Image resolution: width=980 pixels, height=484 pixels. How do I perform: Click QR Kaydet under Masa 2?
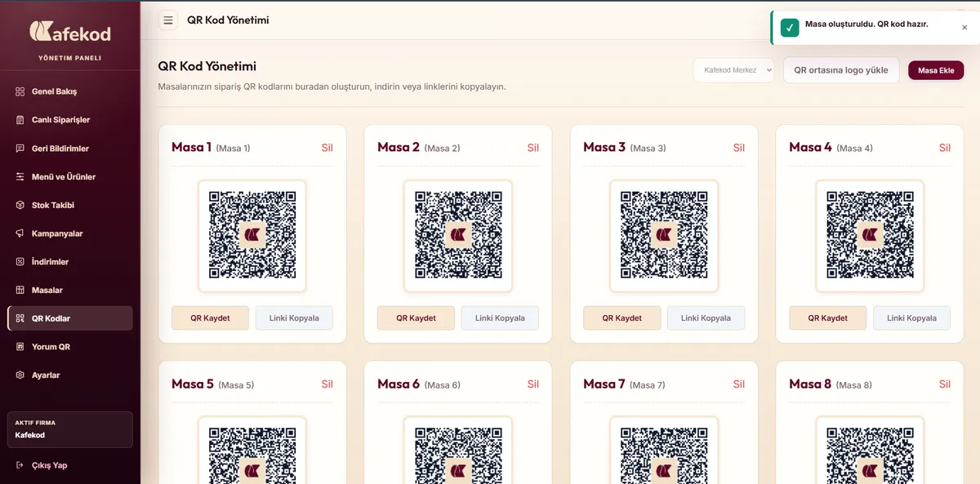416,318
